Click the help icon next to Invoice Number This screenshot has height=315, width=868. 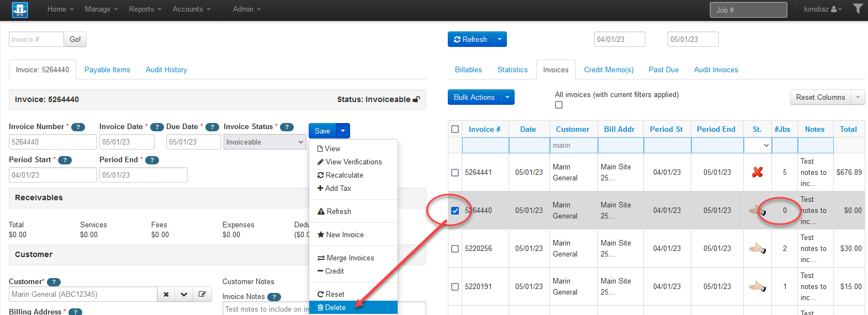coord(78,127)
